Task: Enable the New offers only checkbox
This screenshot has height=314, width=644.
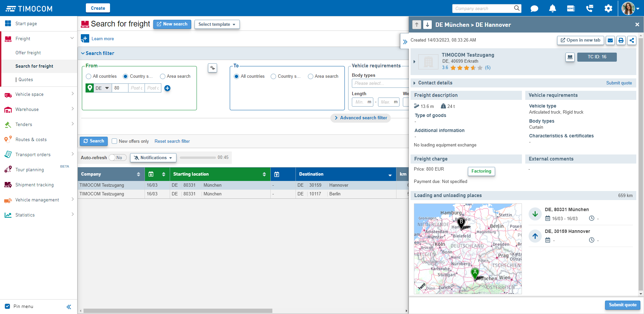Action: tap(114, 141)
